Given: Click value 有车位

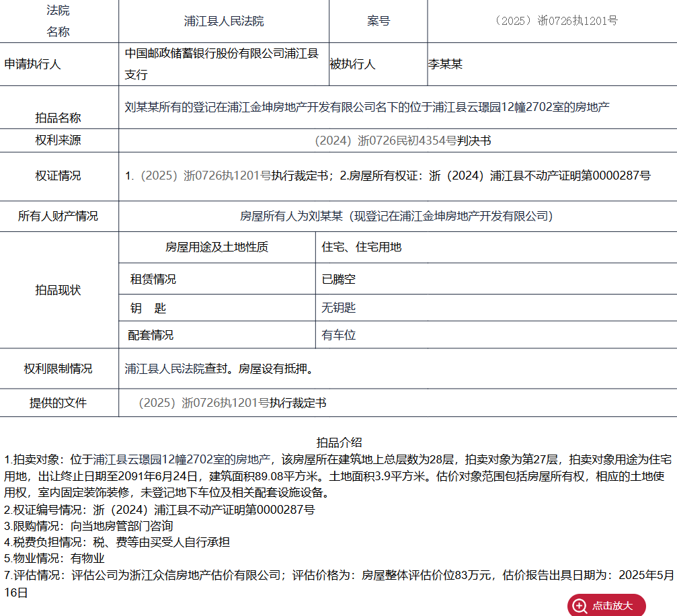Looking at the screenshot, I should 339,335.
